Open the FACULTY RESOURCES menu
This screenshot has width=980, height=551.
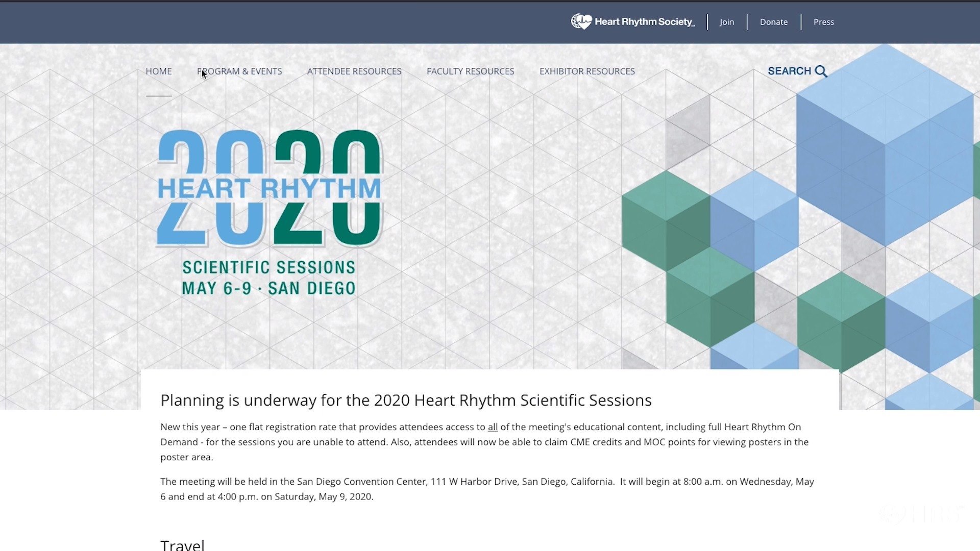point(471,71)
